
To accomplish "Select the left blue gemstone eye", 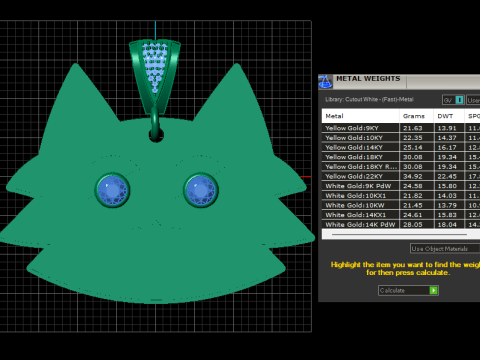I will 112,190.
